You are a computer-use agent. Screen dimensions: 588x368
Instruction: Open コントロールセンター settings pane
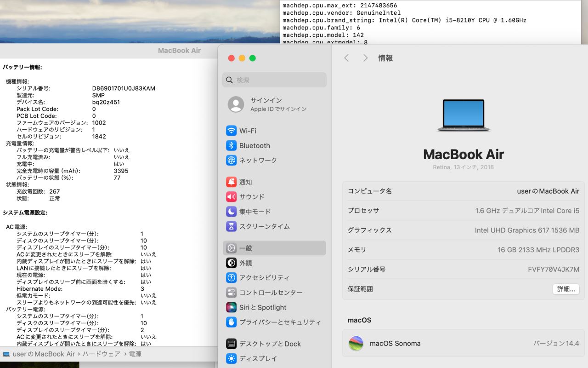271,293
